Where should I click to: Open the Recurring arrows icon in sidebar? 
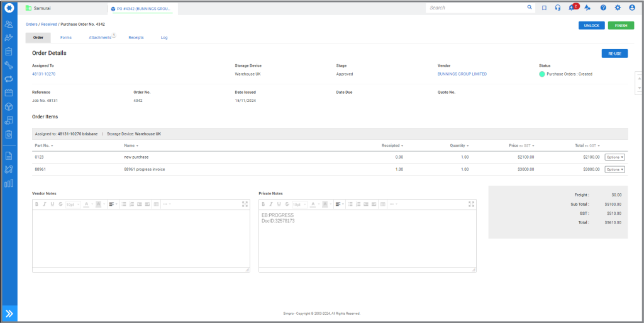pyautogui.click(x=9, y=79)
